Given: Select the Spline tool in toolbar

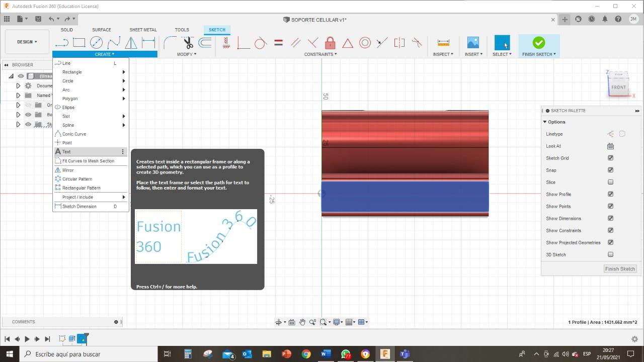Looking at the screenshot, I should point(114,43).
